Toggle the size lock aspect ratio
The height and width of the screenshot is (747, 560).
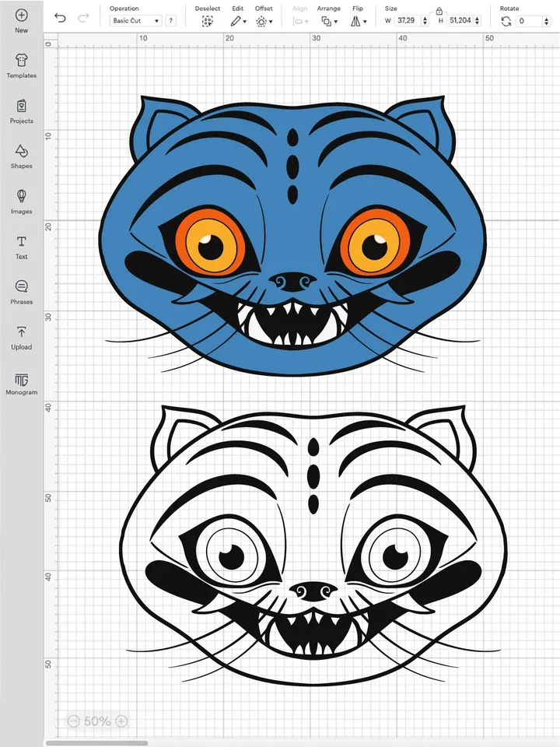click(439, 11)
